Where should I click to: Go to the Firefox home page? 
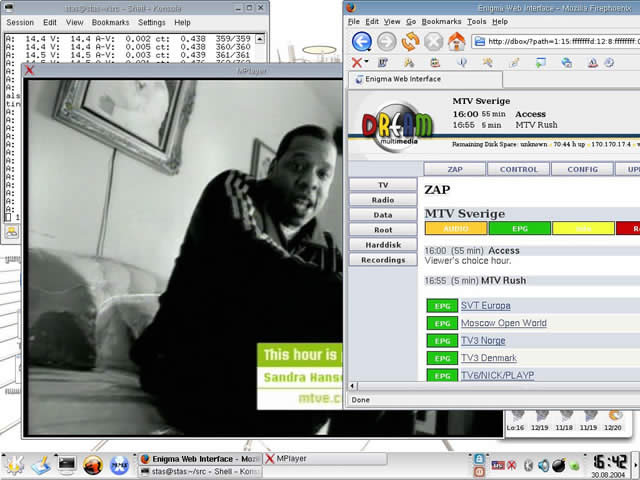tap(456, 42)
